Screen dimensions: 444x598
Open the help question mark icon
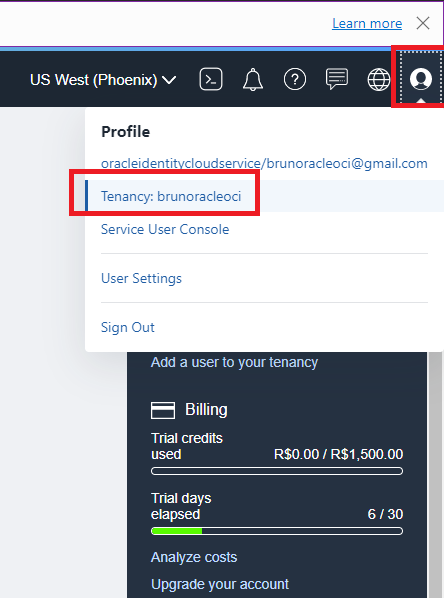[x=295, y=79]
